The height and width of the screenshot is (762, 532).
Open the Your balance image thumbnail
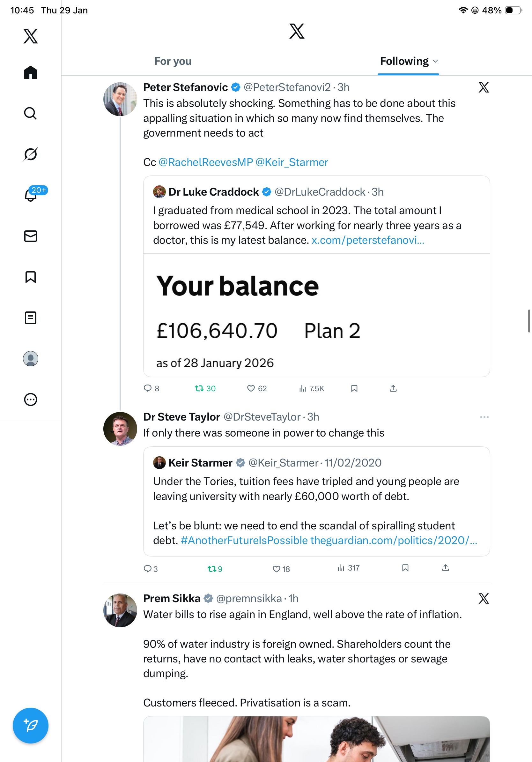(x=316, y=315)
